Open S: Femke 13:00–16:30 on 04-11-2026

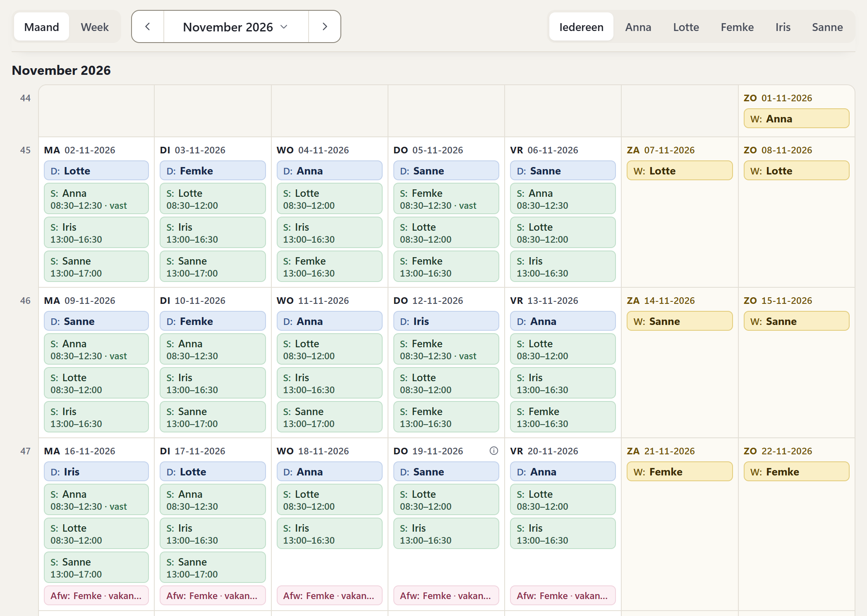tap(329, 267)
